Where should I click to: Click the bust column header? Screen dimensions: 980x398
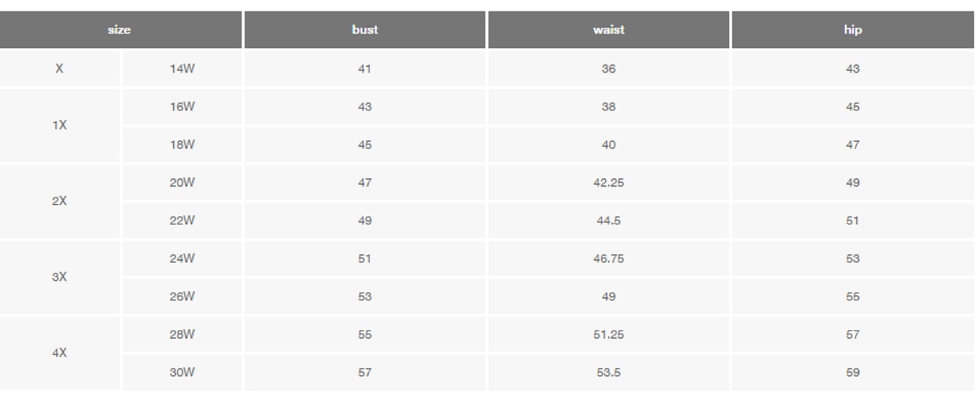365,29
